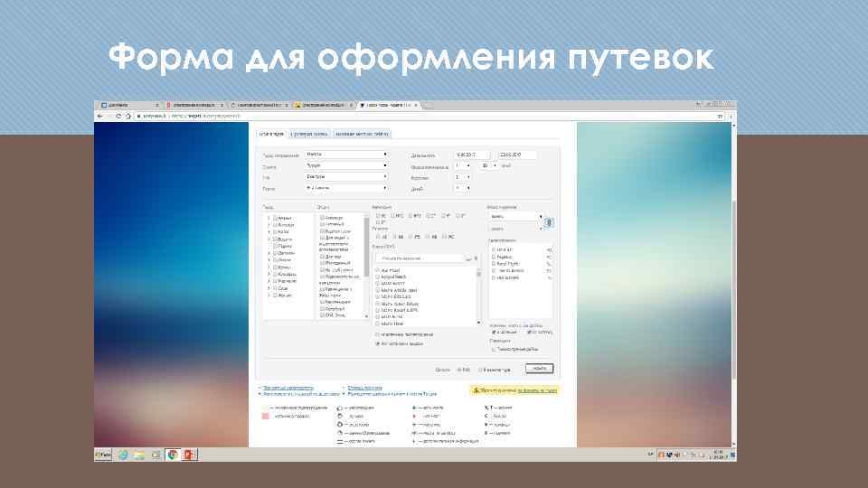Open the departure city dropdown
This screenshot has height=488, width=868.
pyautogui.click(x=346, y=155)
